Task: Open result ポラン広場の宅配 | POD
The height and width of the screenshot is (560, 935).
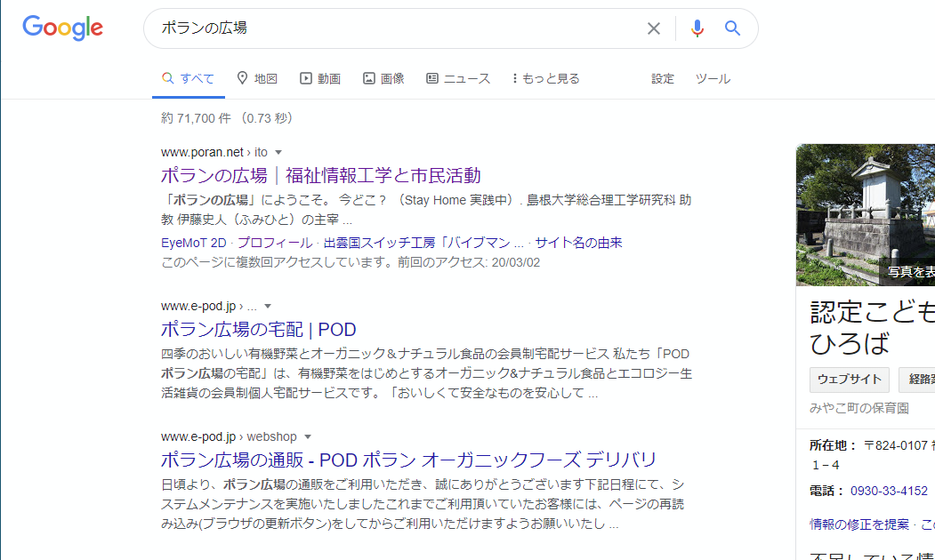Action: (258, 330)
